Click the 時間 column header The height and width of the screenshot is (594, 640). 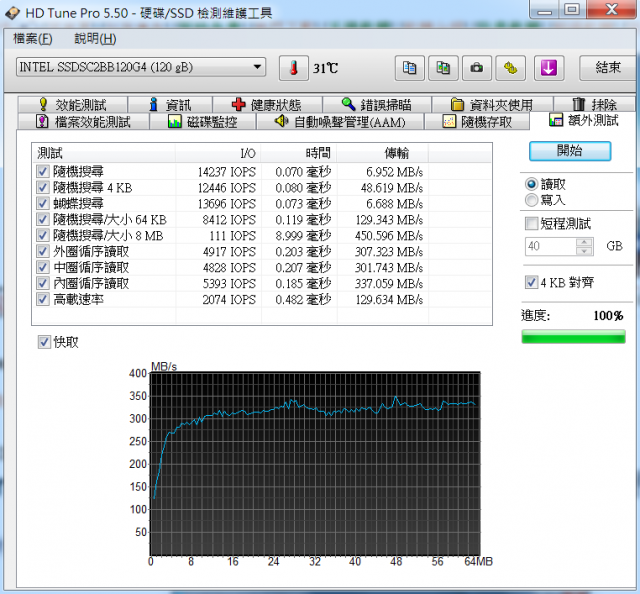299,153
